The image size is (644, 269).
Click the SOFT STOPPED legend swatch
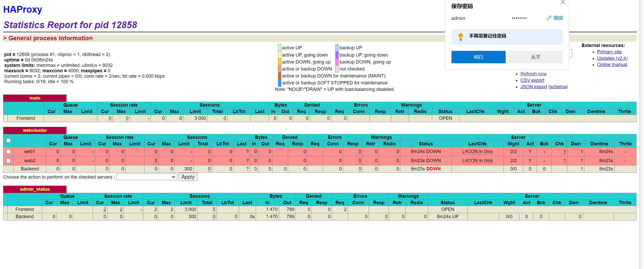coord(280,83)
